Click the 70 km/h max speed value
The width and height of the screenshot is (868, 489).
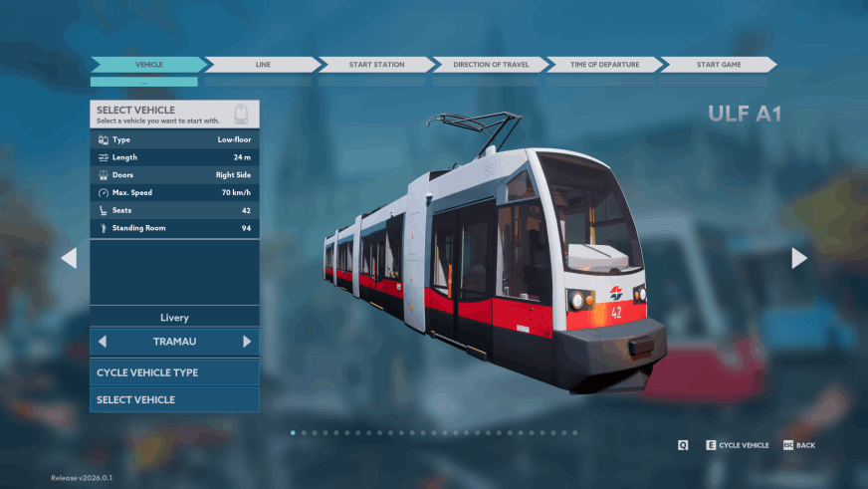click(236, 193)
